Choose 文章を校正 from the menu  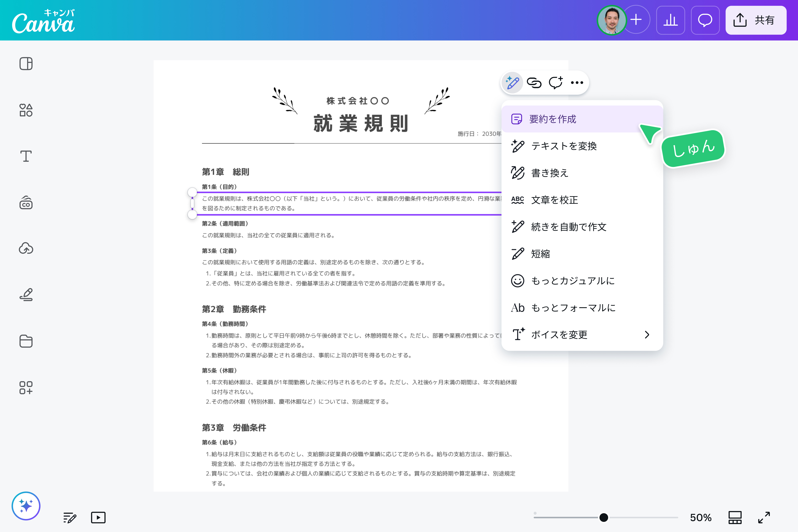pyautogui.click(x=582, y=200)
